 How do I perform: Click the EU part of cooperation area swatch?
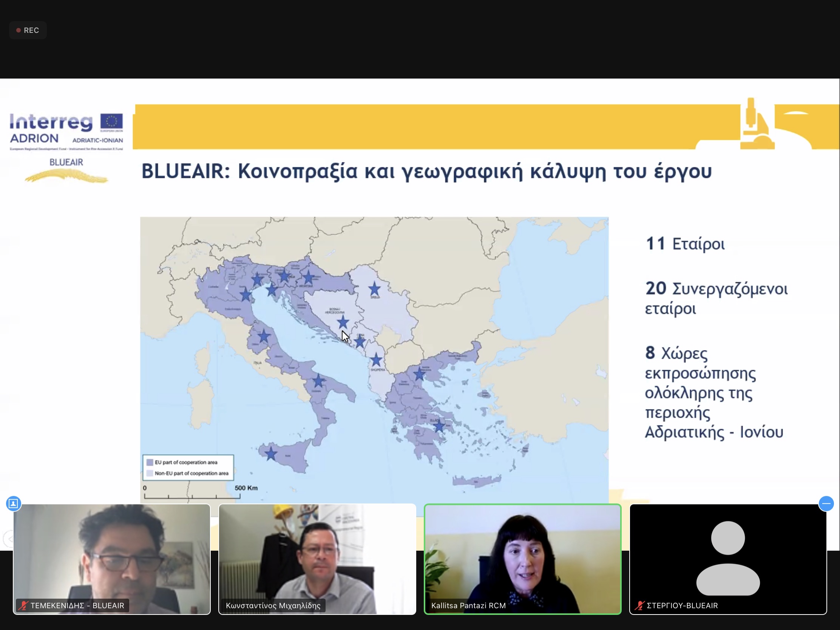[x=150, y=462]
